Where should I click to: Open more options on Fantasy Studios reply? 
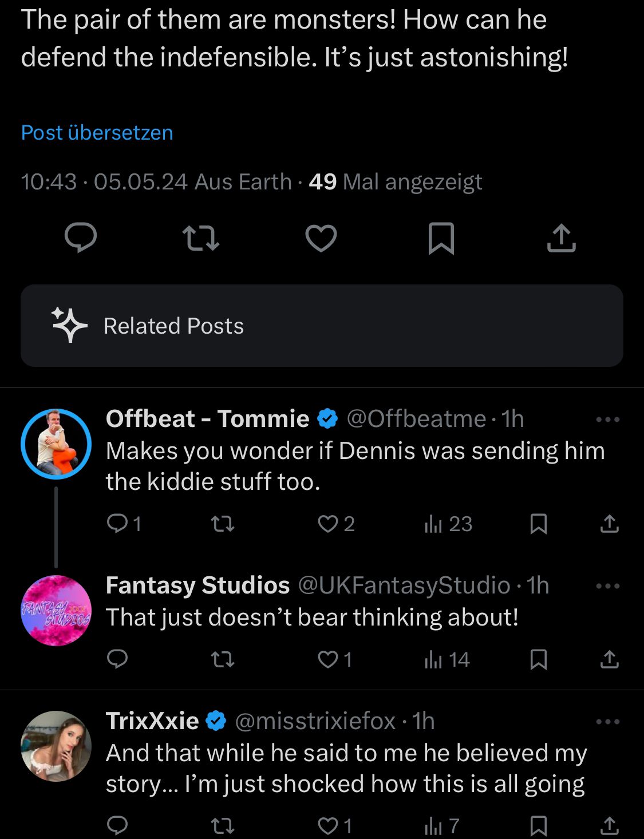point(607,586)
